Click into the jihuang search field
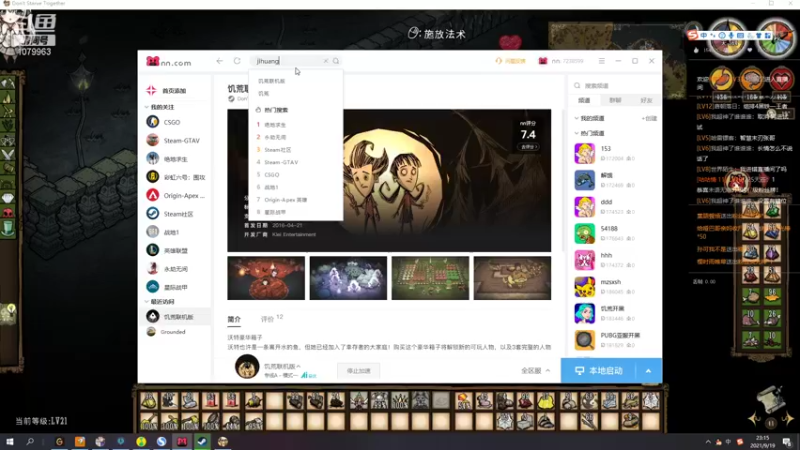This screenshot has height=450, width=800. pyautogui.click(x=288, y=61)
